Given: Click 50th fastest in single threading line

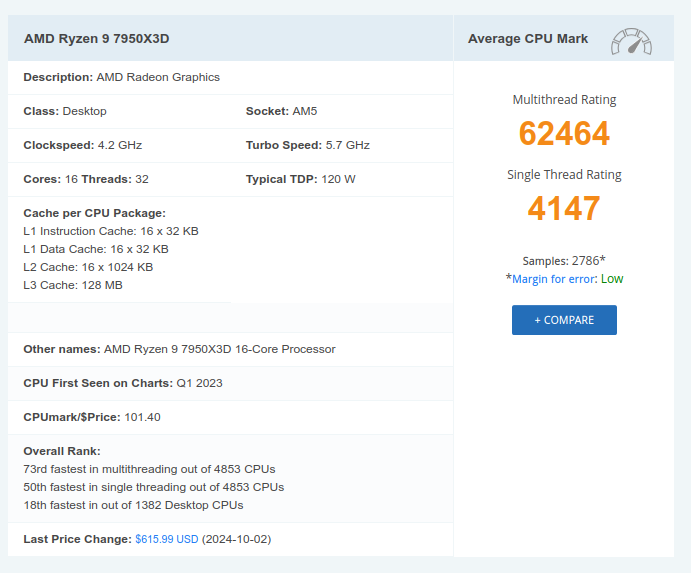Looking at the screenshot, I should point(154,487).
